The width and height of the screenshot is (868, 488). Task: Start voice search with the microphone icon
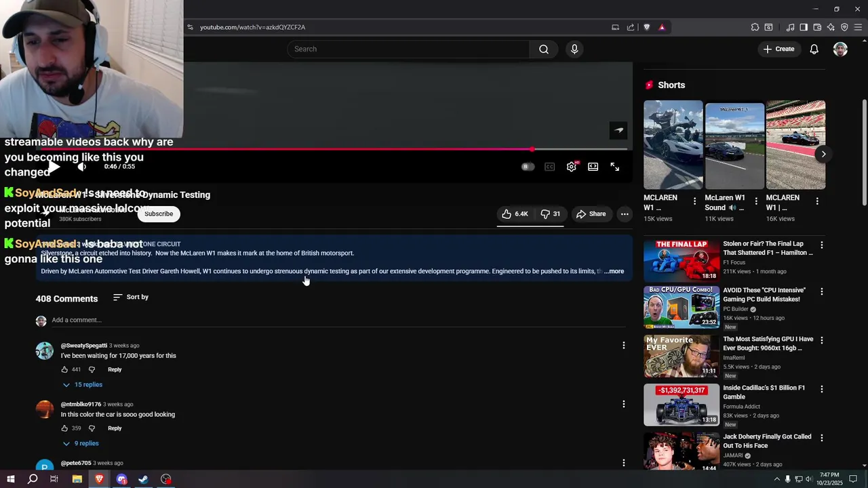[x=574, y=49]
